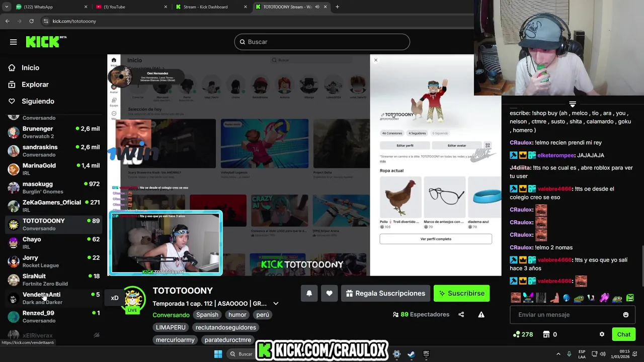Click the green Chat send button
Screen dimensions: 644x362
click(623, 334)
